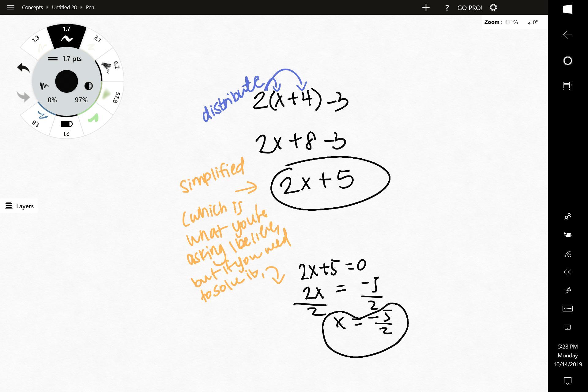Screen dimensions: 588x392
Task: Undo the last stroke
Action: pyautogui.click(x=23, y=68)
